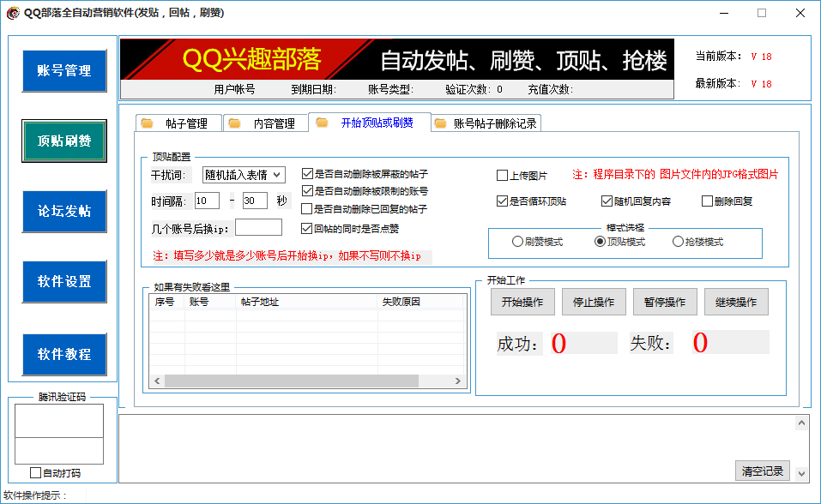Open the 账号帖子删除记录 tab
Viewport: 821px width, 504px height.
pyautogui.click(x=486, y=123)
